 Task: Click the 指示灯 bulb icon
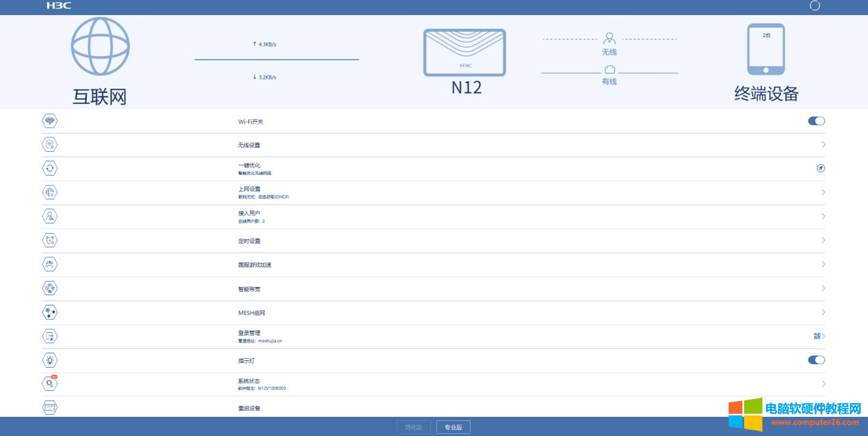[x=48, y=359]
